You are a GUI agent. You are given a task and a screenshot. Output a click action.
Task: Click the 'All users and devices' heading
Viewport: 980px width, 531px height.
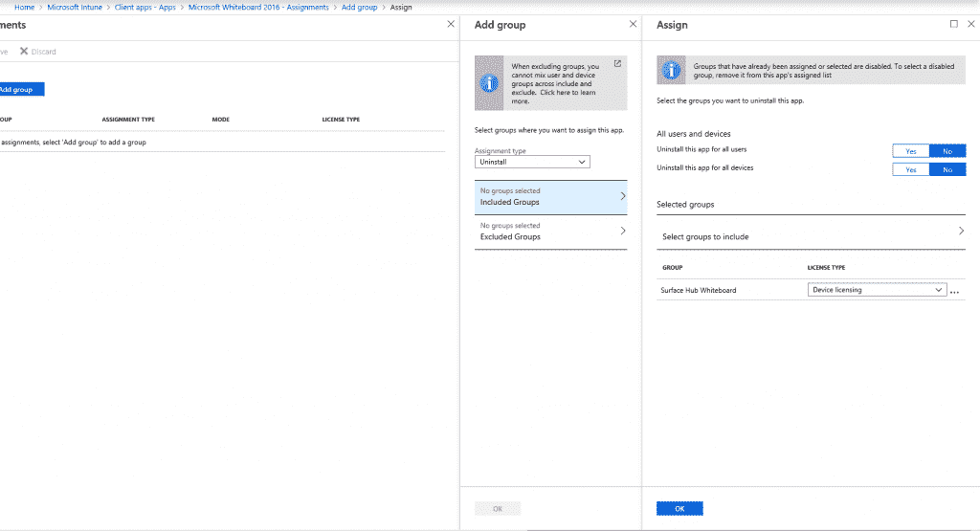tap(693, 134)
